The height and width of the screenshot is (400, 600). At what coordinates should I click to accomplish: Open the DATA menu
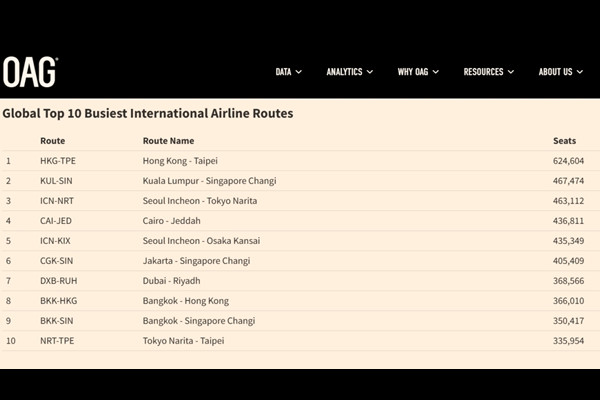pos(289,72)
